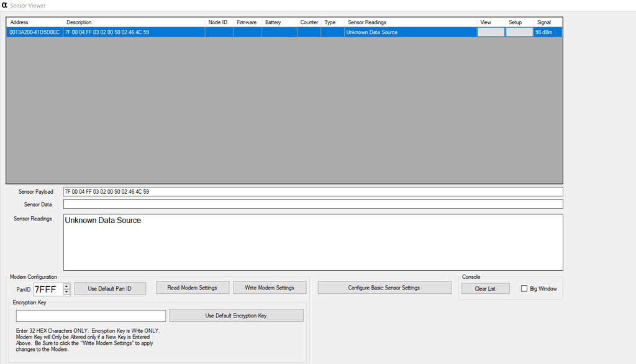Click inside the Sensor Readings text box
Viewport: 636px width, 364px height.
312,242
